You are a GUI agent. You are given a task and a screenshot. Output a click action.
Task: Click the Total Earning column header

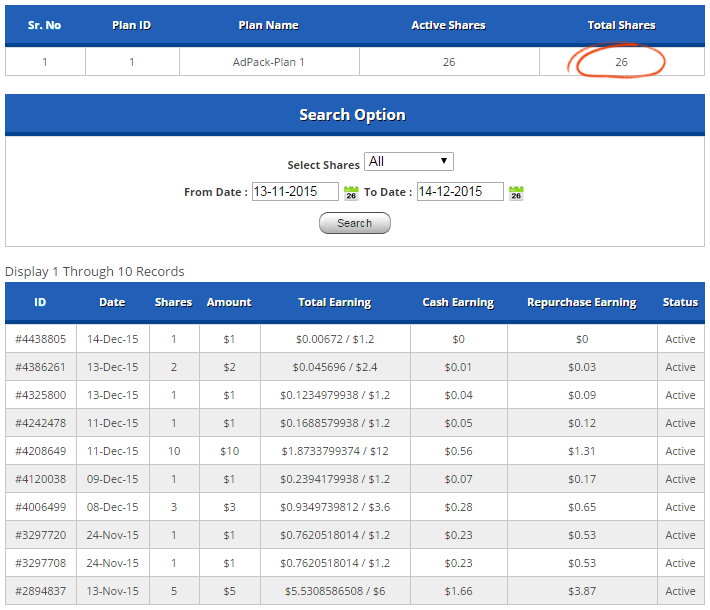[335, 302]
